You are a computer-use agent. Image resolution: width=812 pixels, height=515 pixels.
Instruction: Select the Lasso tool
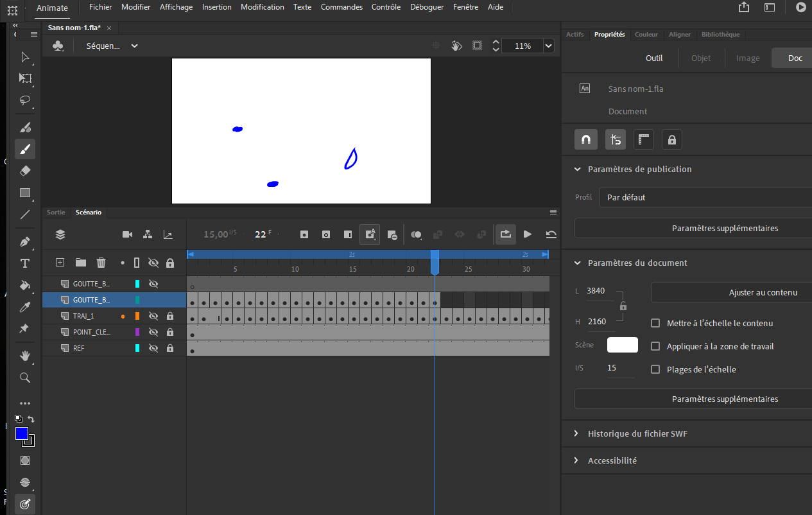(x=25, y=100)
